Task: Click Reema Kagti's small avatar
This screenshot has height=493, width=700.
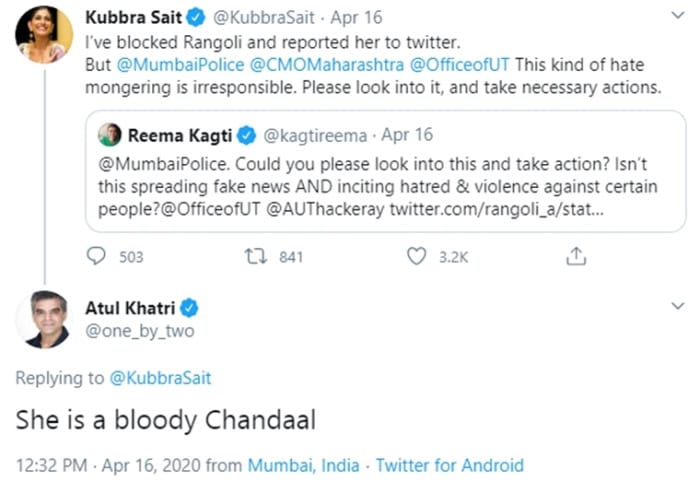Action: point(110,133)
